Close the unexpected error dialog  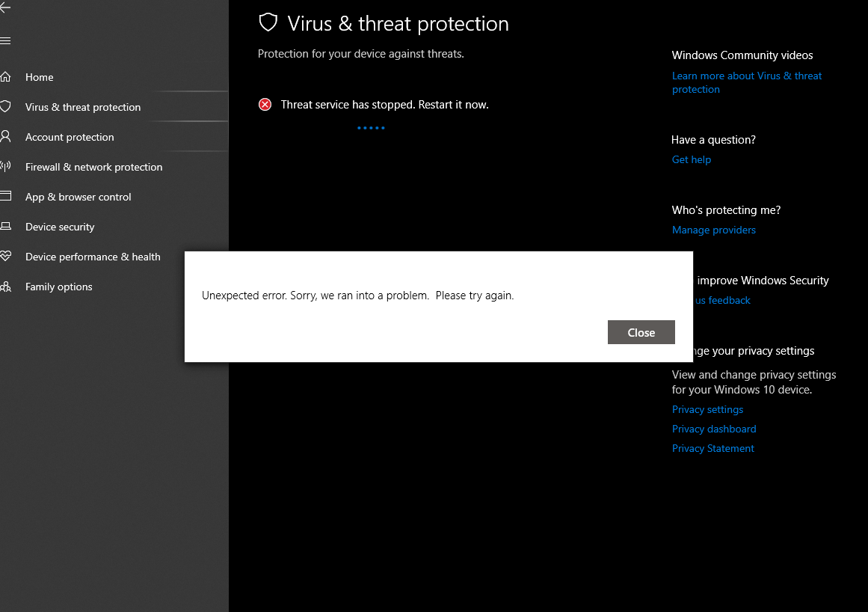[x=641, y=332]
